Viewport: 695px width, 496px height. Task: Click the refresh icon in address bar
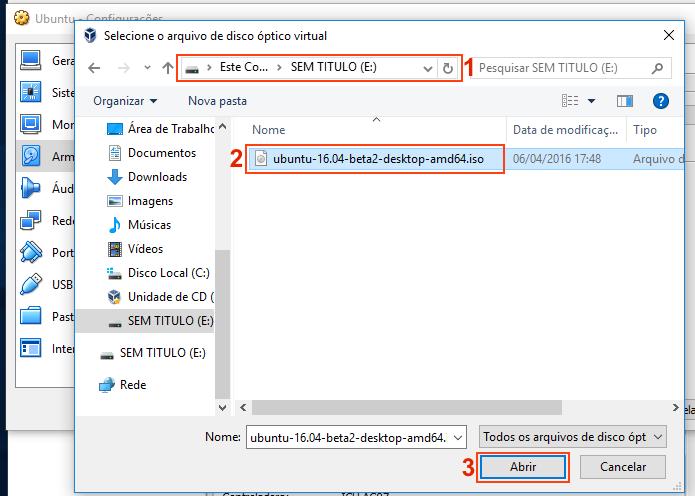(x=448, y=68)
